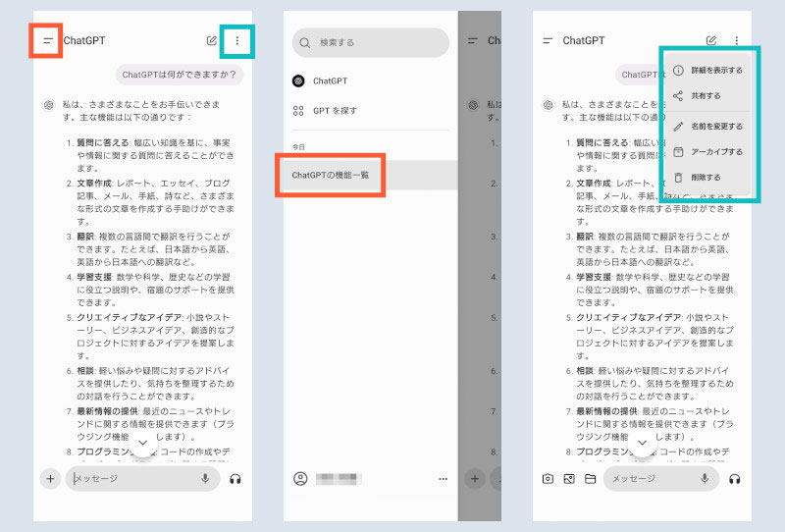Tap the new chat pencil icon in the first chat screen
Screen dimensions: 785x532
tap(212, 40)
